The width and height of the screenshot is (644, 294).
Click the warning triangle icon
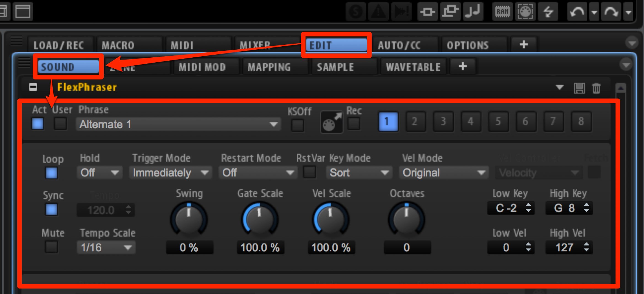(379, 12)
